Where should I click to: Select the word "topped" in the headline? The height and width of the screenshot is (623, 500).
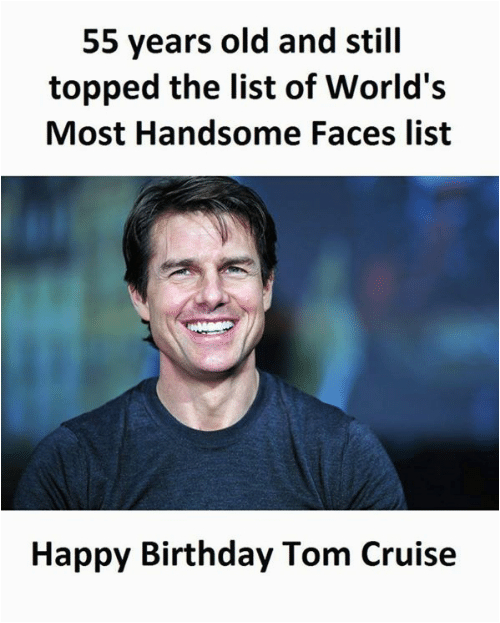click(x=105, y=88)
